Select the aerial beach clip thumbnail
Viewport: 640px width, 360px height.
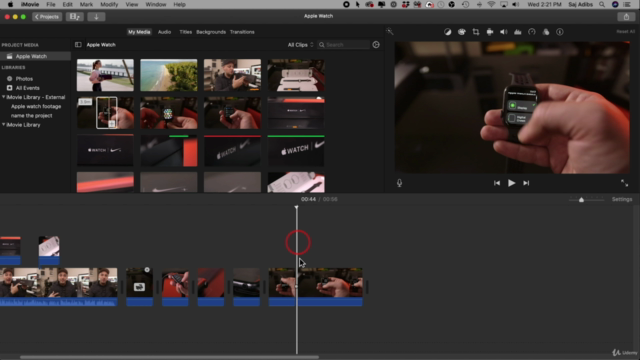(169, 75)
